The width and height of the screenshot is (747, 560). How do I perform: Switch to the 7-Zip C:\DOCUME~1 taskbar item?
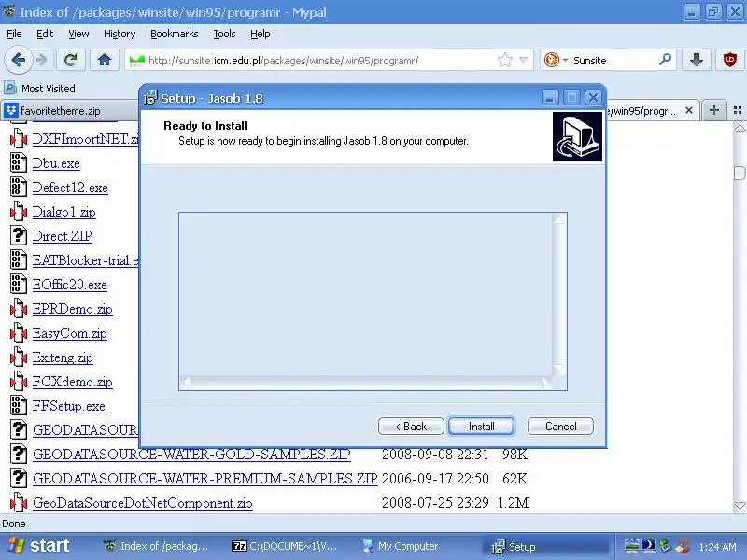285,546
